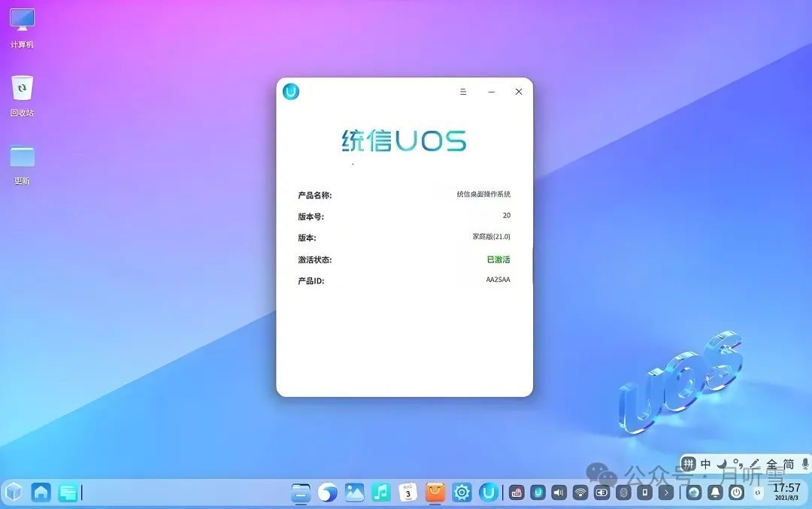The height and width of the screenshot is (509, 812).
Task: Toggle full-width mode with the 全 button
Action: click(x=771, y=465)
